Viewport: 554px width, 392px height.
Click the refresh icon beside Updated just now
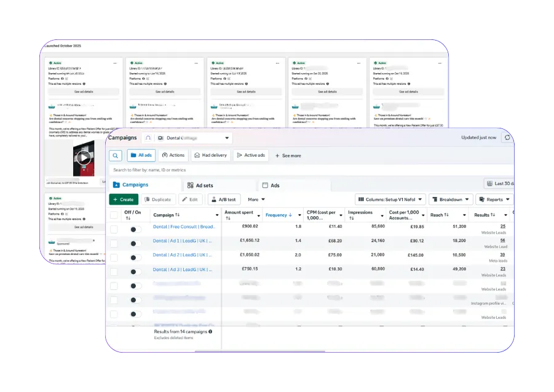point(507,138)
